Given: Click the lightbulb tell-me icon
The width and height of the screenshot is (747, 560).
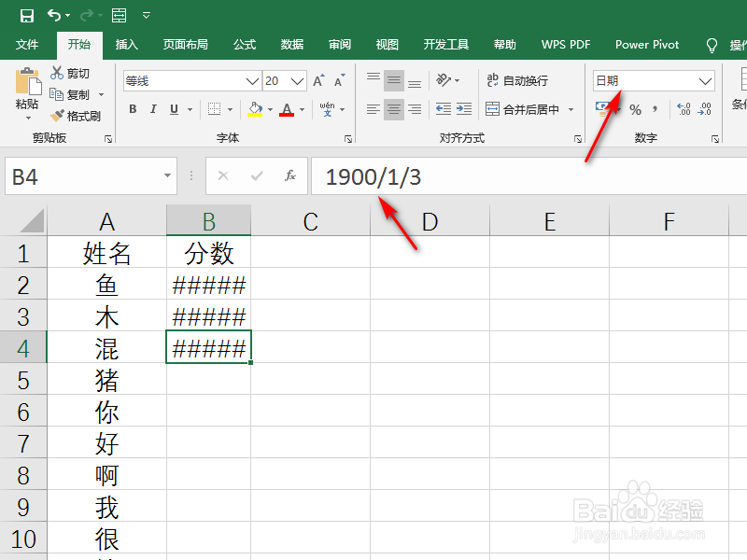Looking at the screenshot, I should point(712,45).
